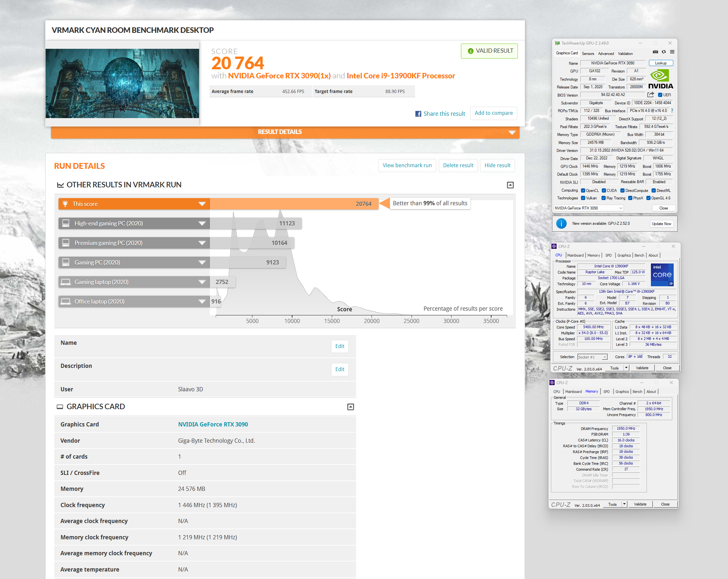
Task: Click the card icon beside Graphics Card heading
Action: [x=60, y=407]
